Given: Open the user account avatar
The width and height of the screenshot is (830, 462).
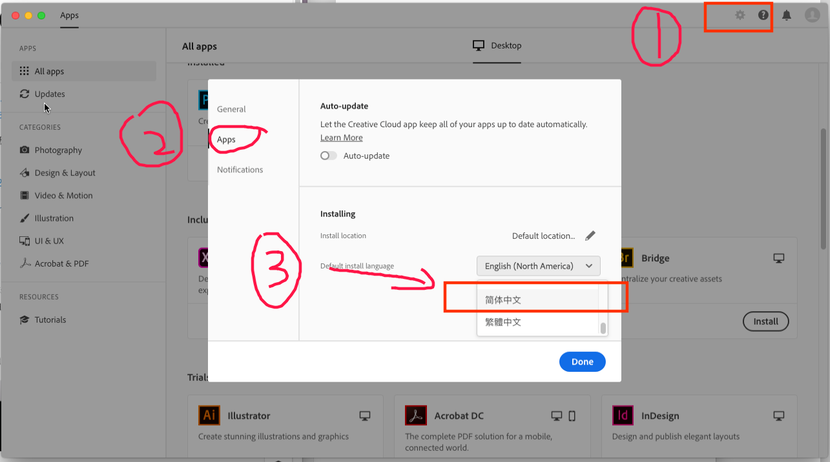Looking at the screenshot, I should [812, 15].
